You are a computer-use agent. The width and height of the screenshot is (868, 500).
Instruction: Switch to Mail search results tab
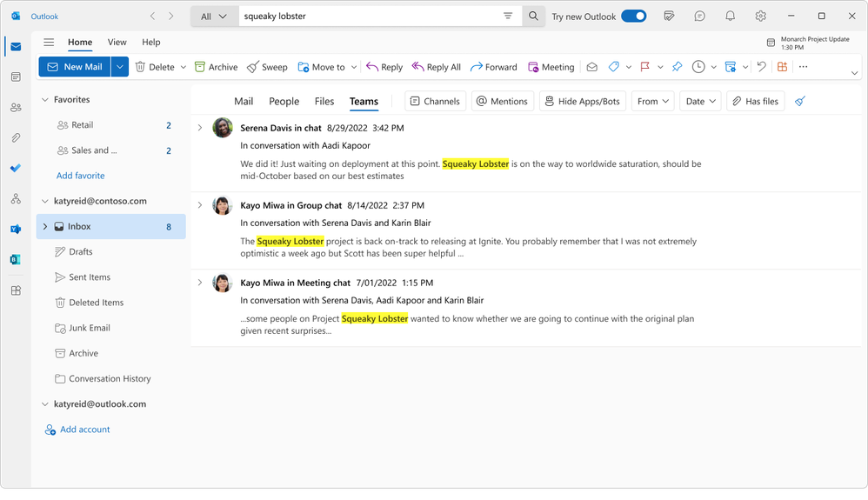pos(244,102)
